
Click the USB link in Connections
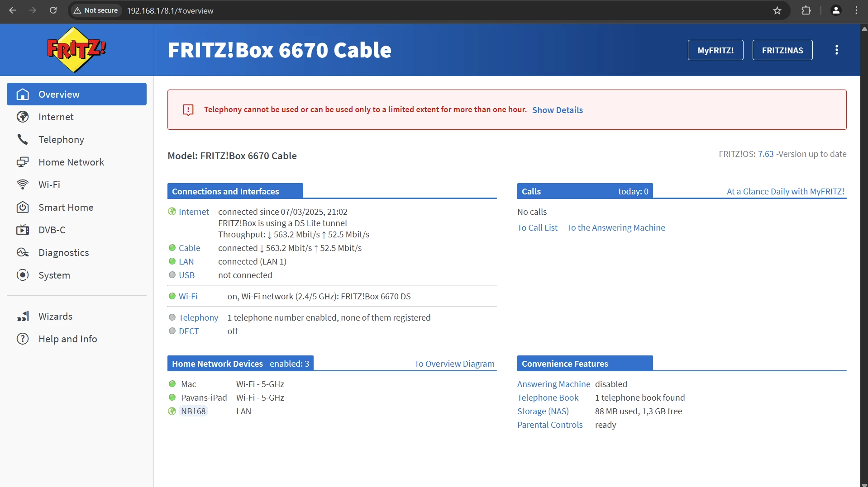click(186, 275)
